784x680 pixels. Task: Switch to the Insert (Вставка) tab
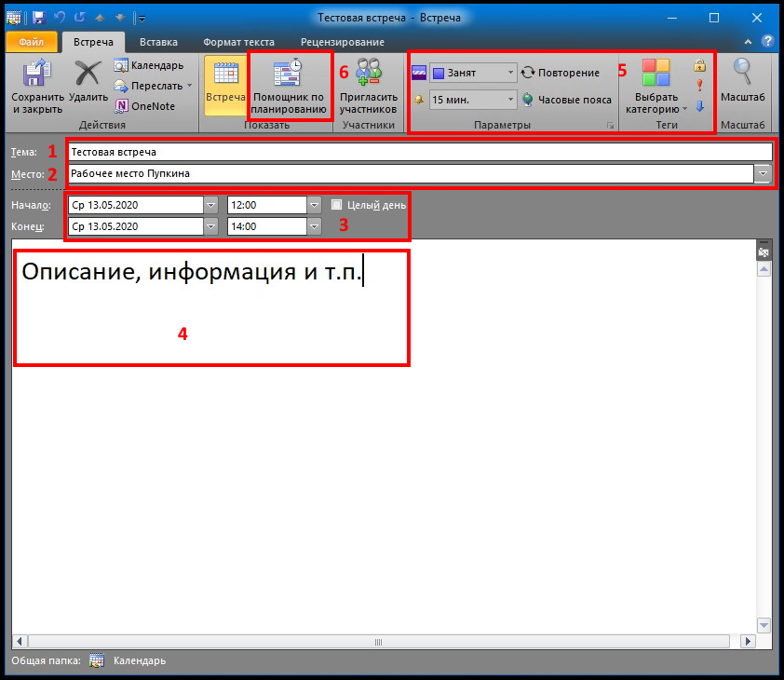158,42
